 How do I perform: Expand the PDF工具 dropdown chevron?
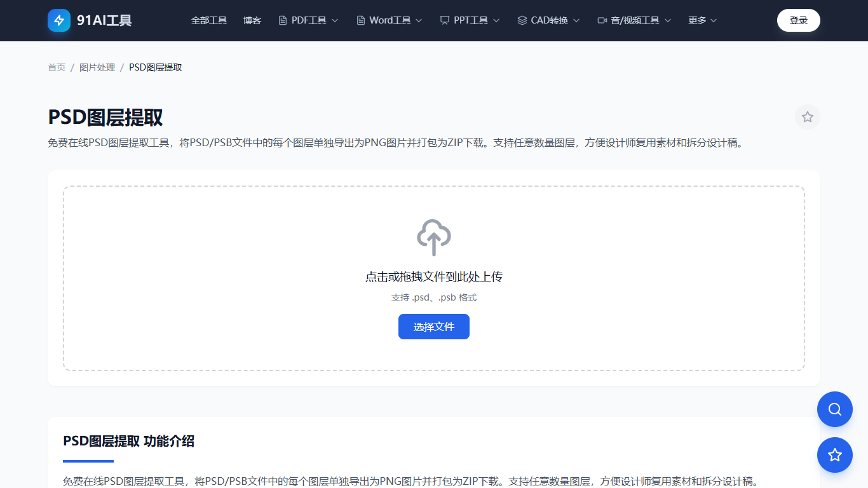point(335,20)
